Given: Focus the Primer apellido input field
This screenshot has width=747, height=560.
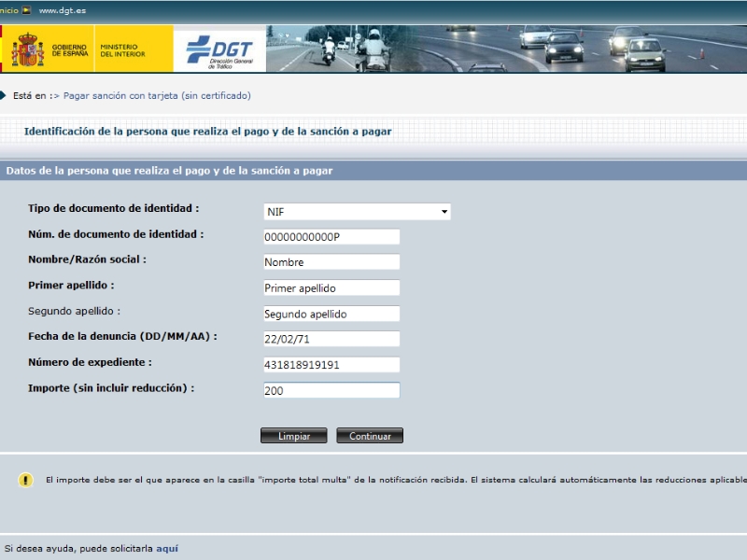Looking at the screenshot, I should (331, 288).
